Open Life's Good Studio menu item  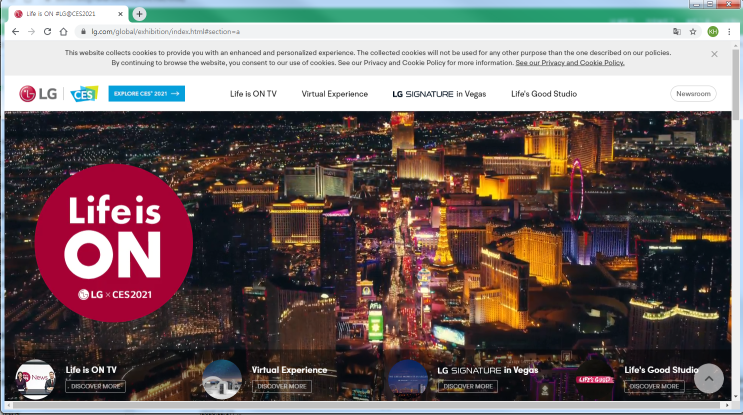tap(544, 94)
